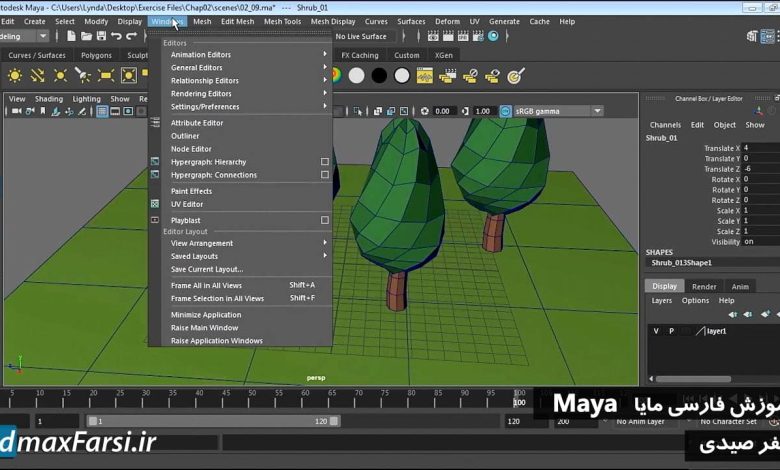
Task: Click the IPR render clapboard icon
Action: click(x=463, y=36)
